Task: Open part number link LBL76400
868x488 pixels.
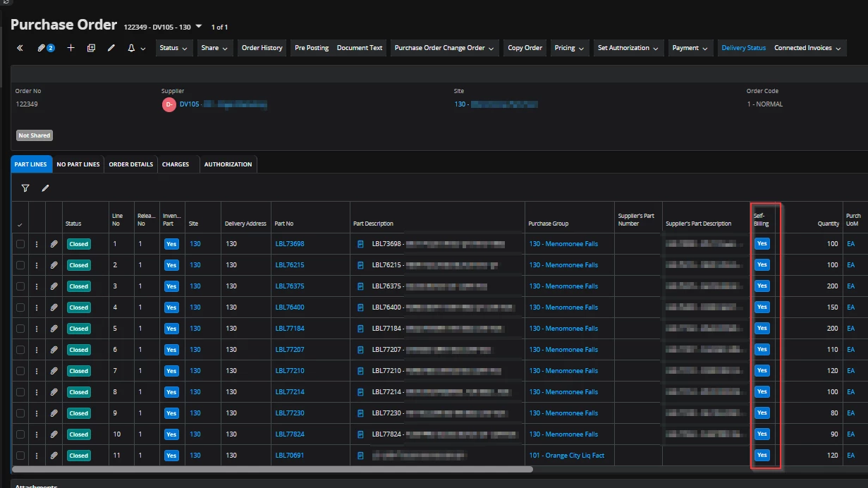Action: (290, 307)
